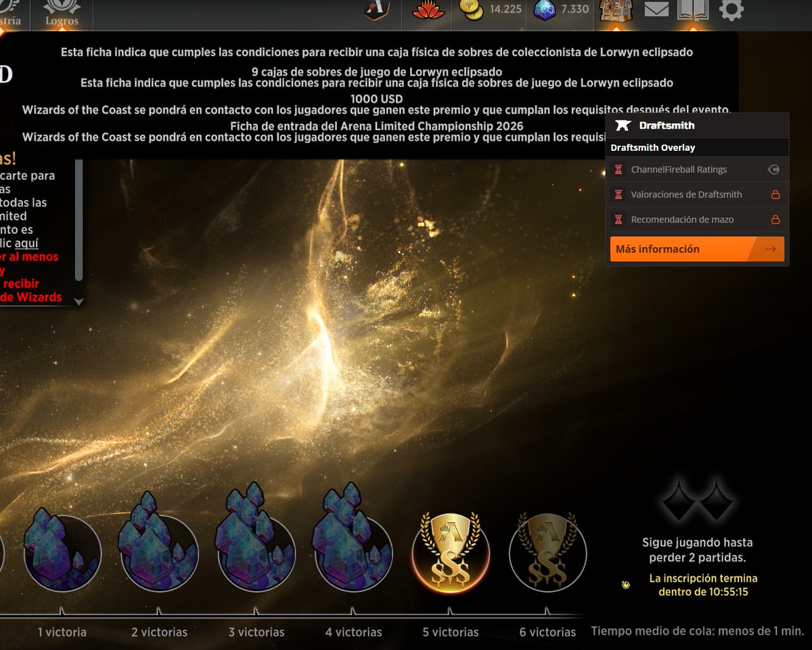Click the small clock icon by inscripción
Image resolution: width=812 pixels, height=650 pixels.
626,585
